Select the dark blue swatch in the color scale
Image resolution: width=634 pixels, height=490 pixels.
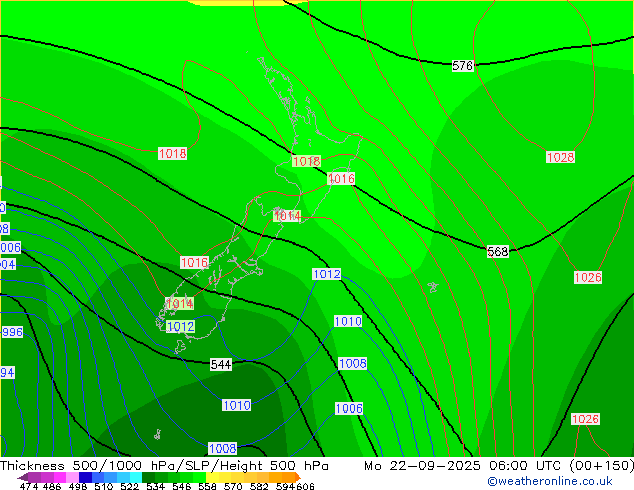coord(85,477)
